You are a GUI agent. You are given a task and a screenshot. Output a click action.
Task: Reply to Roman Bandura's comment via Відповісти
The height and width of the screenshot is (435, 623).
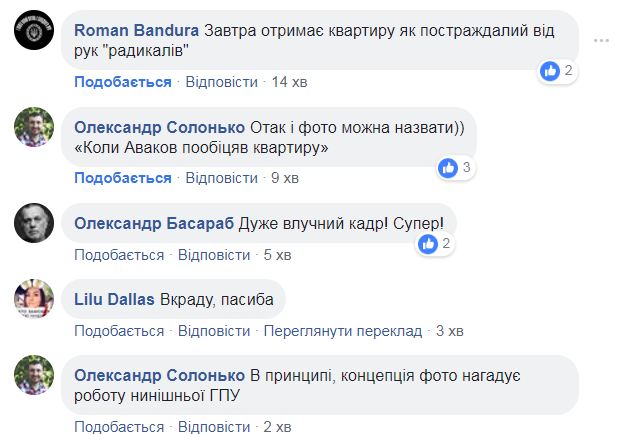coord(222,82)
